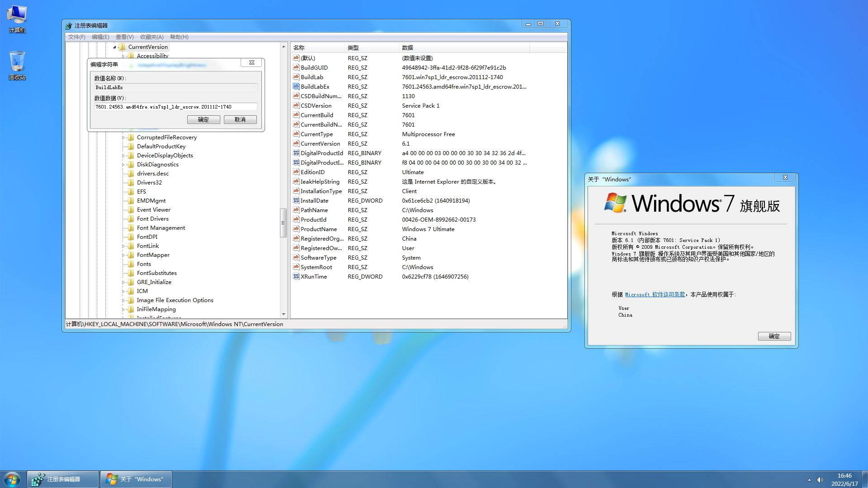
Task: Select the BuildGUID value icon
Action: pos(296,67)
